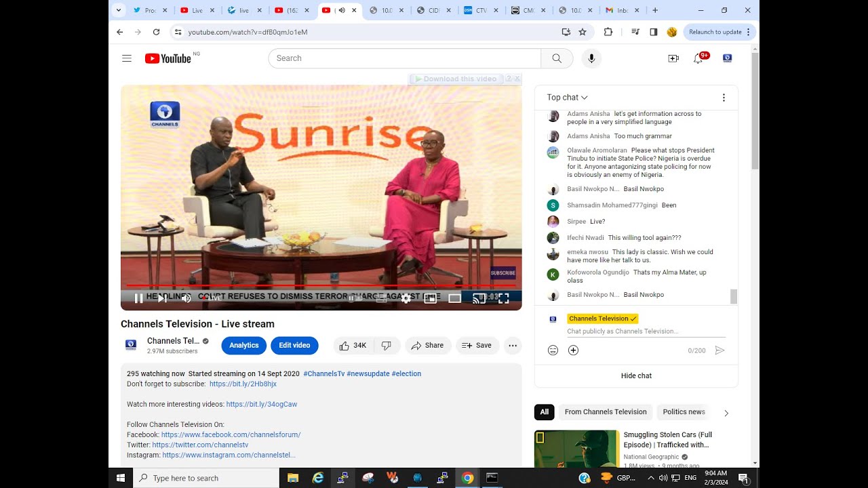
Task: Open File Explorer from taskbar
Action: pyautogui.click(x=293, y=478)
